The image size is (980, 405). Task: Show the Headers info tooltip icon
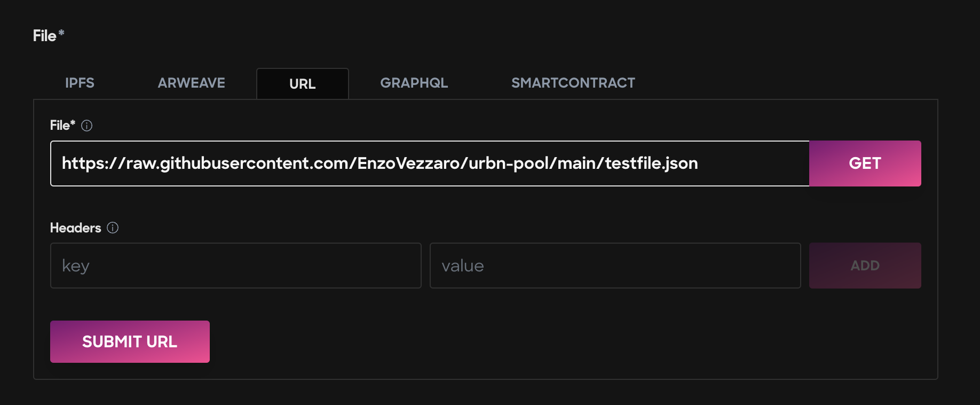coord(113,228)
